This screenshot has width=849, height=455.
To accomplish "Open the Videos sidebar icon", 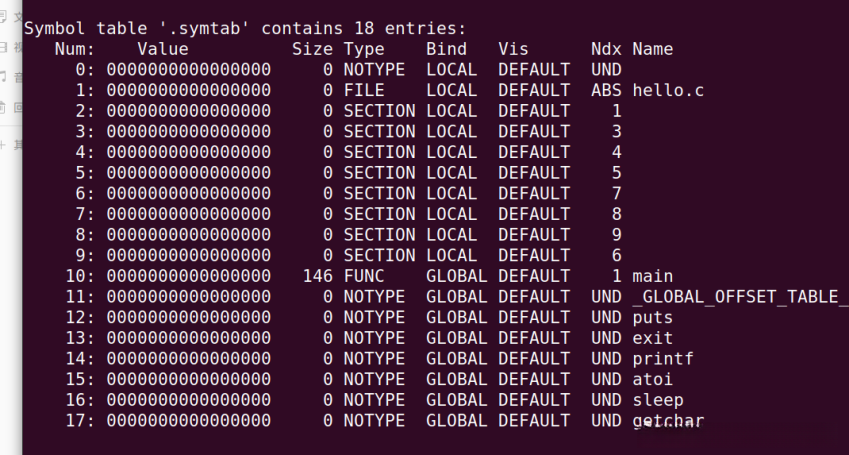I will 5,47.
